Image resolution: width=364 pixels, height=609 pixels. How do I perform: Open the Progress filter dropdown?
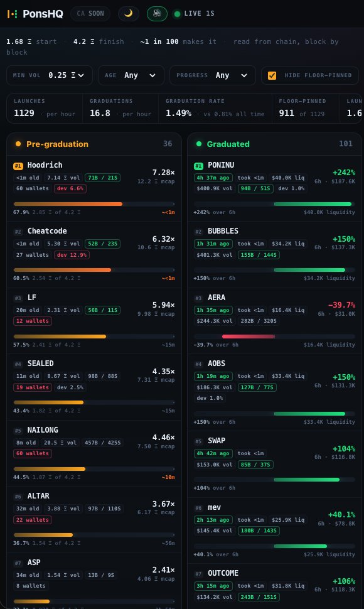click(x=212, y=75)
